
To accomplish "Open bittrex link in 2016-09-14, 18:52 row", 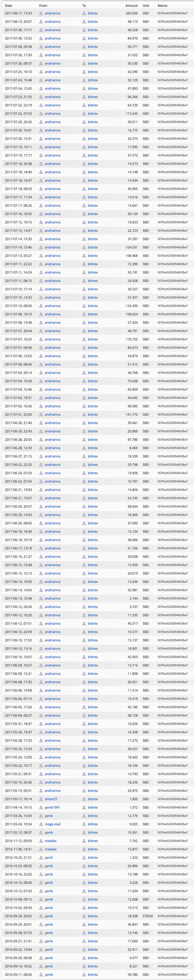I will pyautogui.click(x=93, y=966).
